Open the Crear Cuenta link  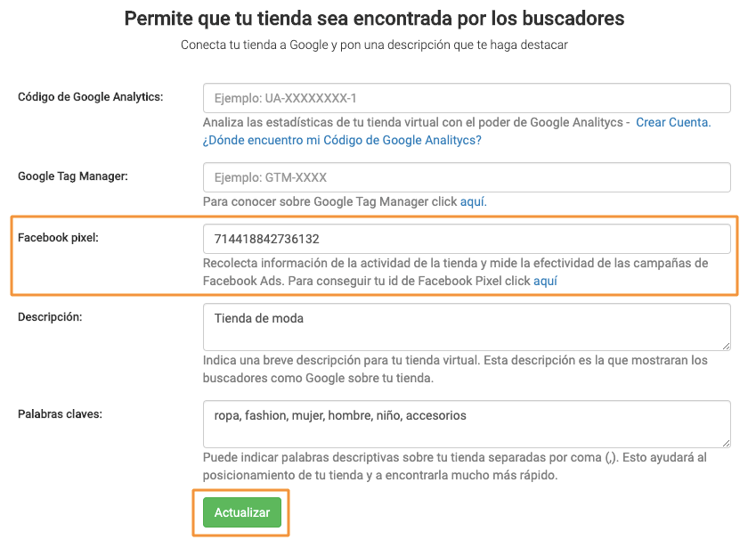click(x=673, y=123)
